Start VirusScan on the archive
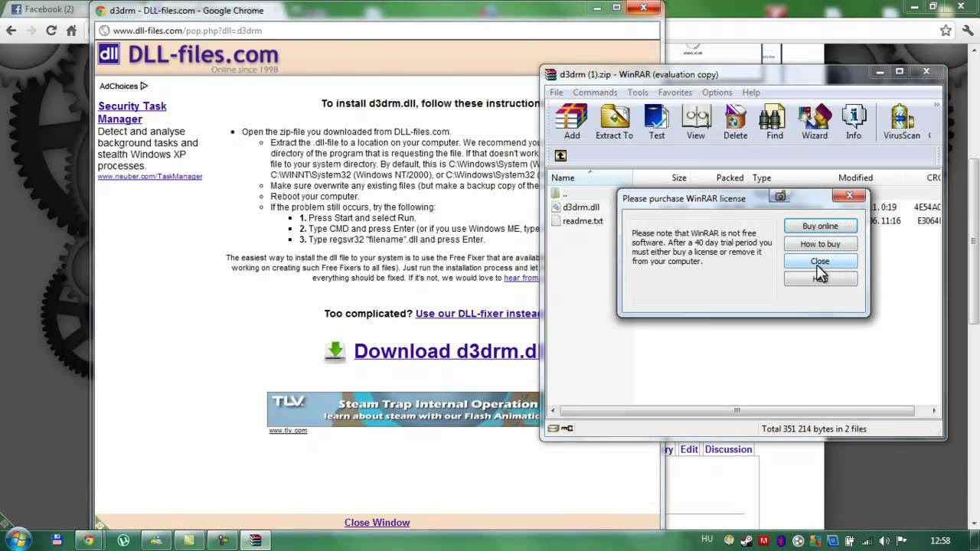Viewport: 980px width, 551px height. (902, 122)
